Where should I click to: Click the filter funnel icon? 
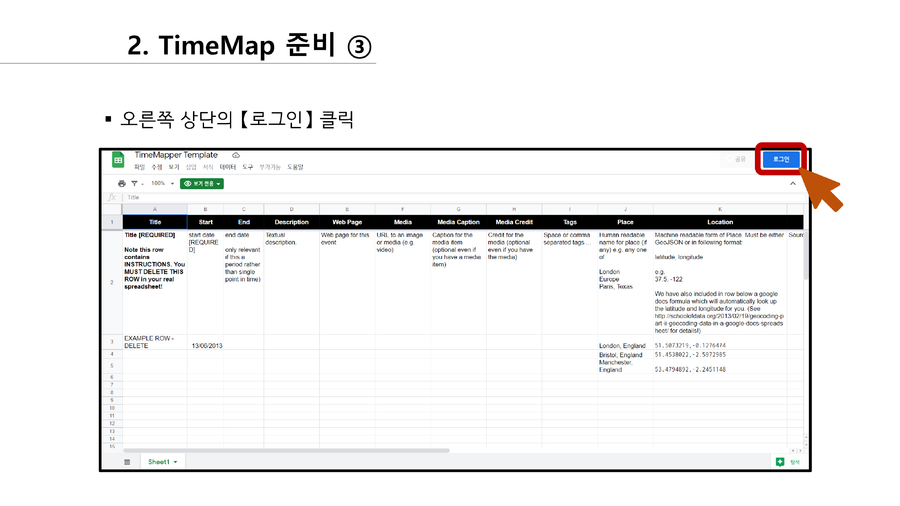(134, 184)
